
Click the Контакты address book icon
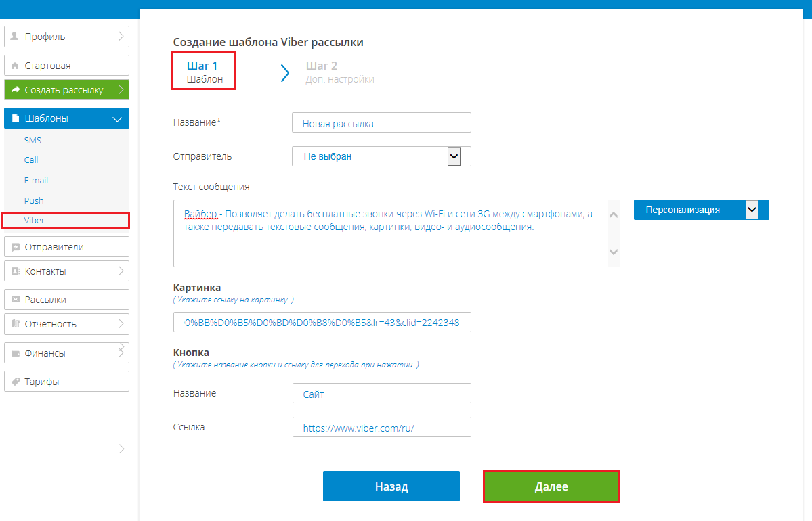tap(15, 271)
